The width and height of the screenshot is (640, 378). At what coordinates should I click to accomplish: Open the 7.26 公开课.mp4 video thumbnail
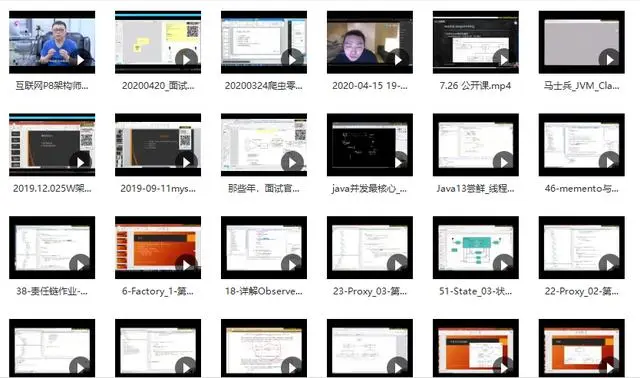(x=476, y=42)
